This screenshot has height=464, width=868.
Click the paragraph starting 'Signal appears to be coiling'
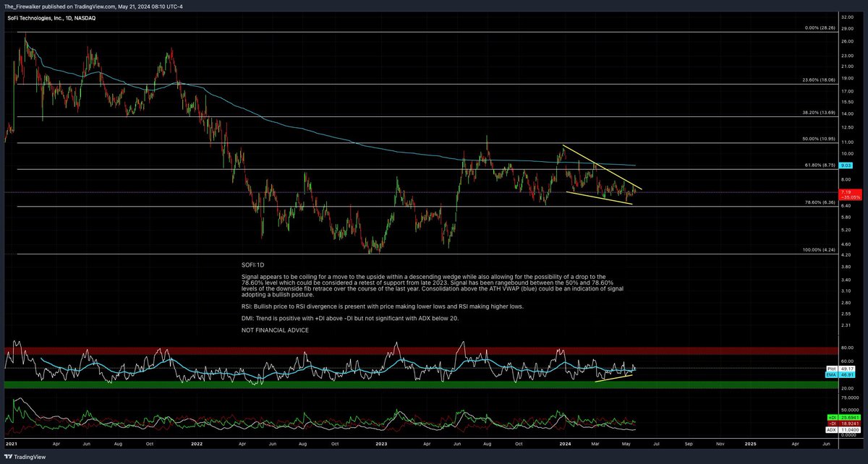(x=433, y=285)
